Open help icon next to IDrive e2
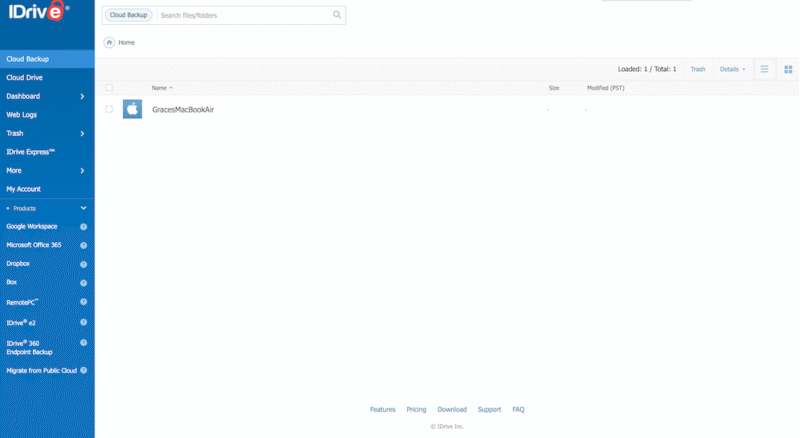 click(84, 322)
